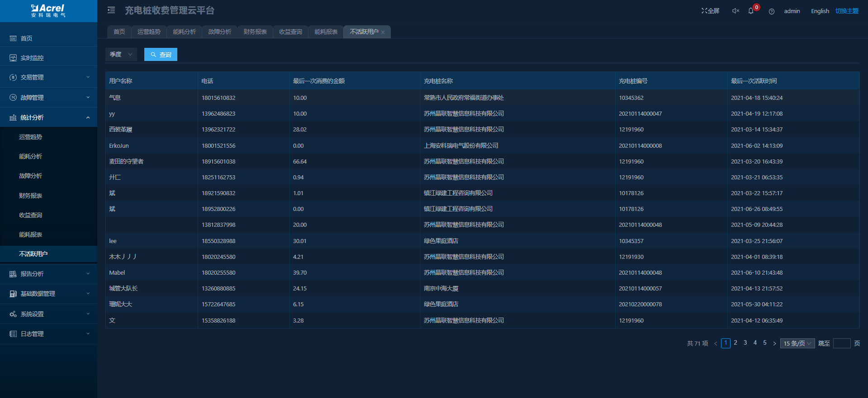
Task: Click timestamp 2021-06-26 08:49:55
Action: [757, 209]
